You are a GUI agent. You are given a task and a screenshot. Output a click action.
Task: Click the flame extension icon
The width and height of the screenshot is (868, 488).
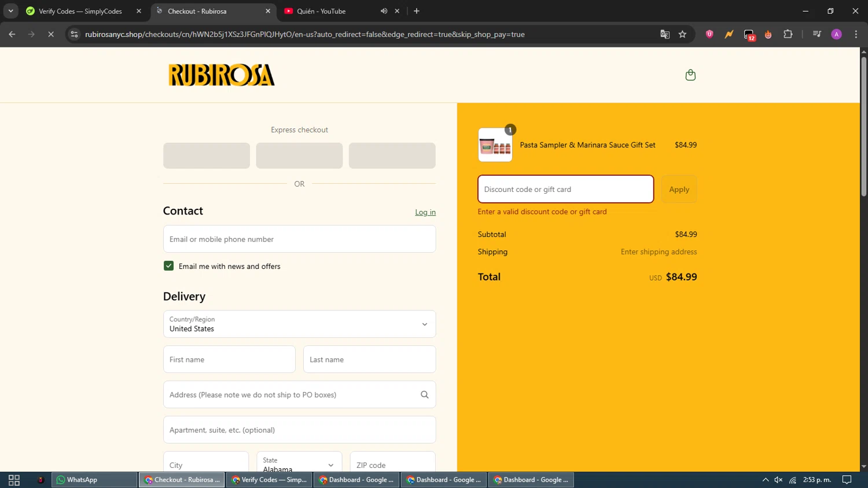(x=768, y=34)
